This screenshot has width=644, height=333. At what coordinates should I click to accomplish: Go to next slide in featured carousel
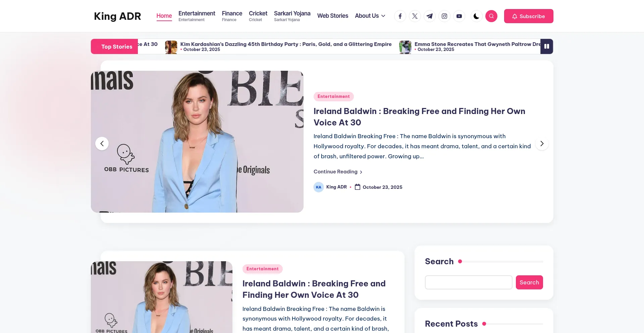click(542, 144)
